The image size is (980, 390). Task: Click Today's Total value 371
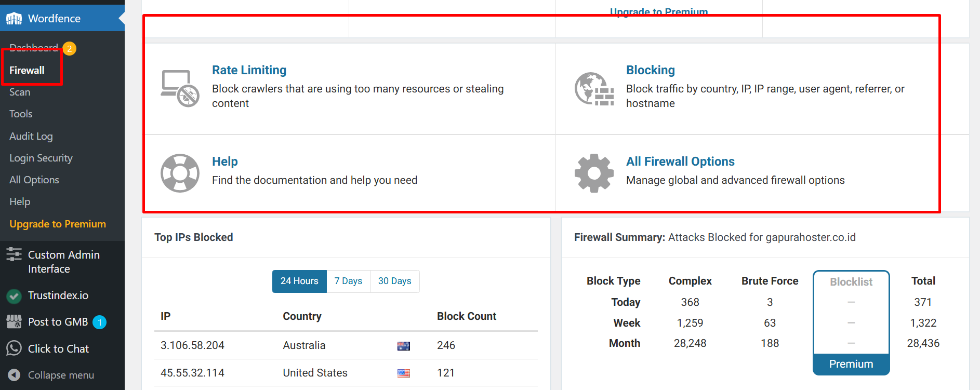(x=923, y=302)
